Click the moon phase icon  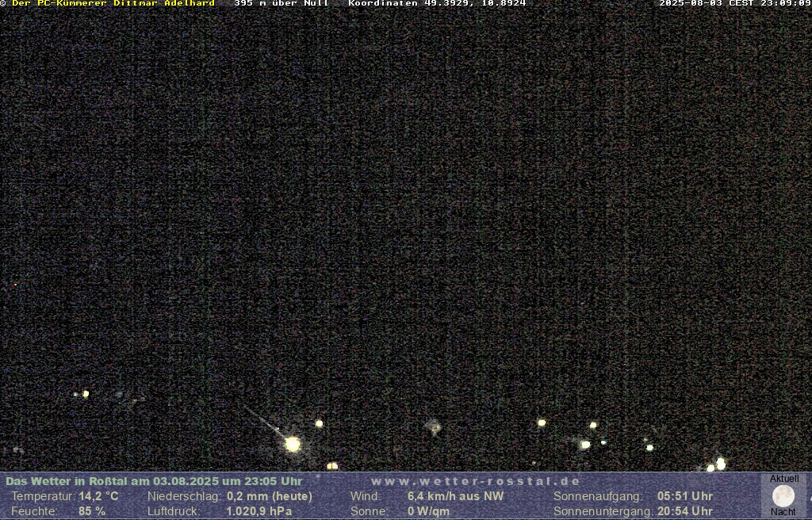click(x=783, y=496)
